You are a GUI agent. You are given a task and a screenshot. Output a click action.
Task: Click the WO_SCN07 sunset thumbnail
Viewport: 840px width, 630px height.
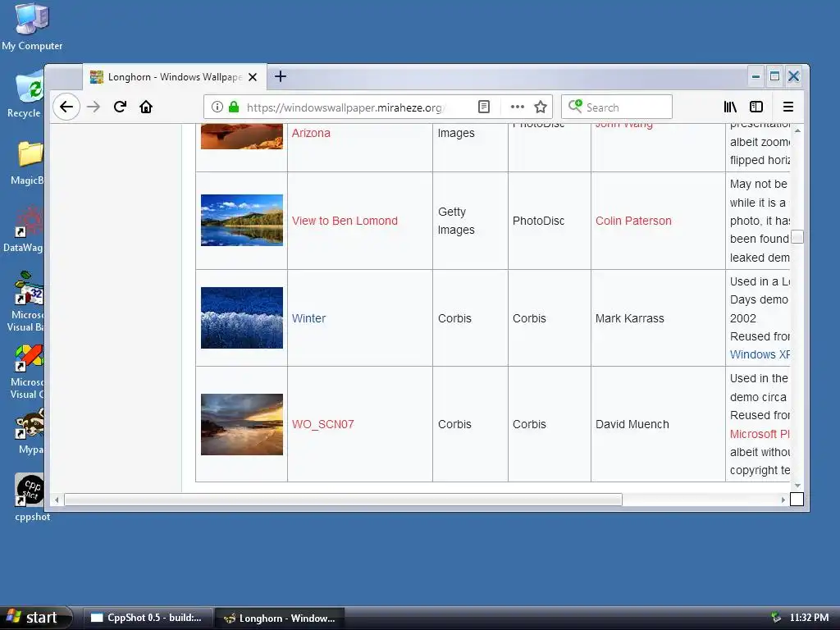(242, 424)
